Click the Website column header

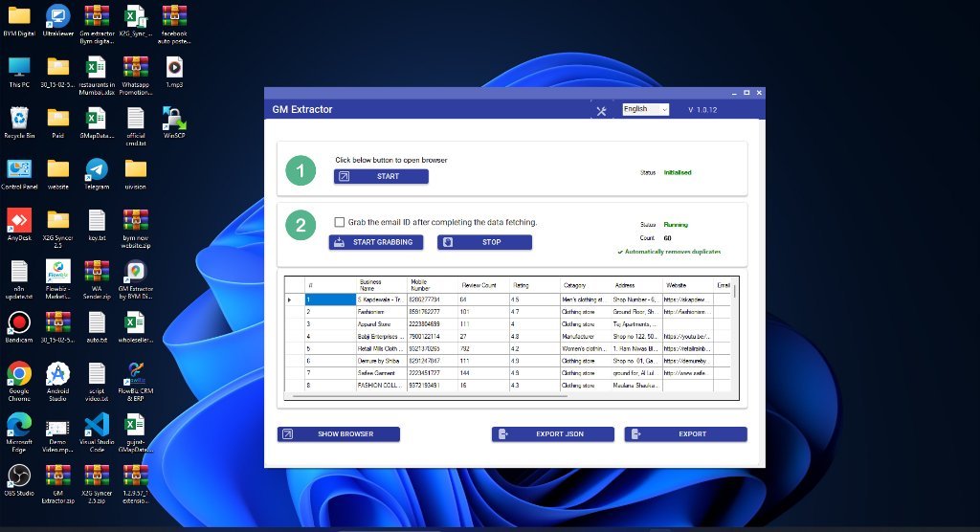click(x=687, y=285)
